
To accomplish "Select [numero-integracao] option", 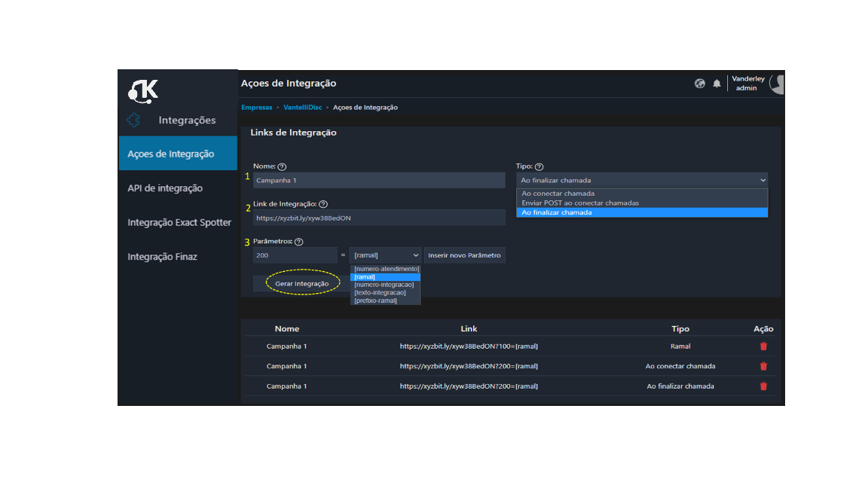I will (x=385, y=285).
